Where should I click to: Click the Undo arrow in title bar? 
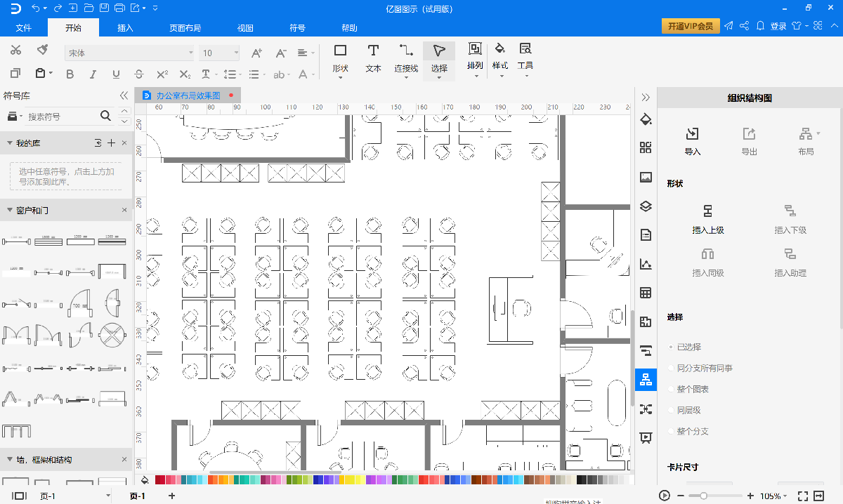[36, 8]
